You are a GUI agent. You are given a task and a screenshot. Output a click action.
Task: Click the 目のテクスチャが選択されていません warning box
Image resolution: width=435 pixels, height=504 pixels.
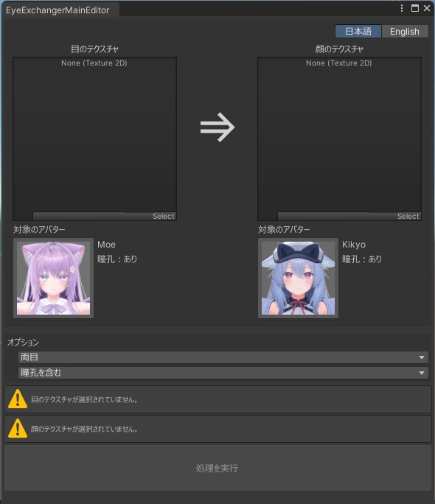[x=217, y=399]
